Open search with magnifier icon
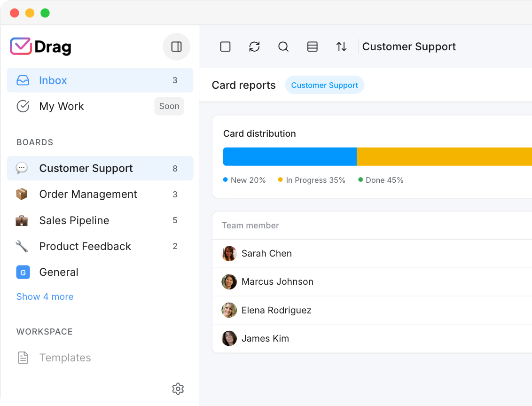This screenshot has height=406, width=532. tap(283, 47)
